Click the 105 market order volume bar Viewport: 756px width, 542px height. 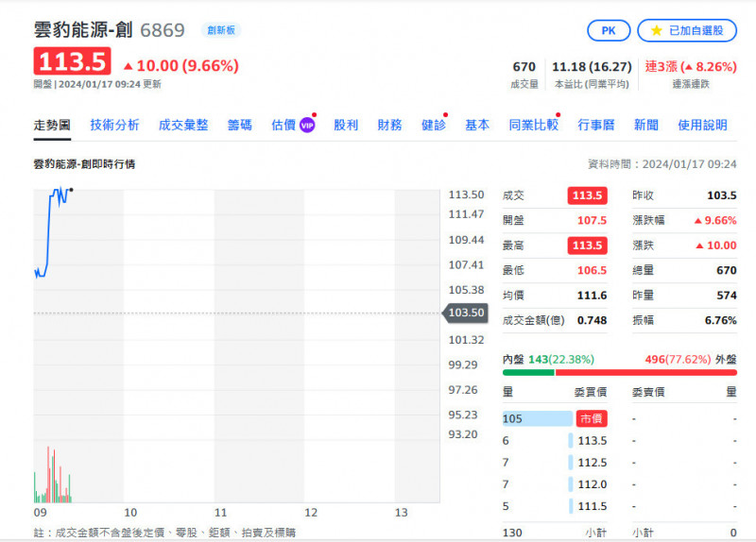click(538, 418)
